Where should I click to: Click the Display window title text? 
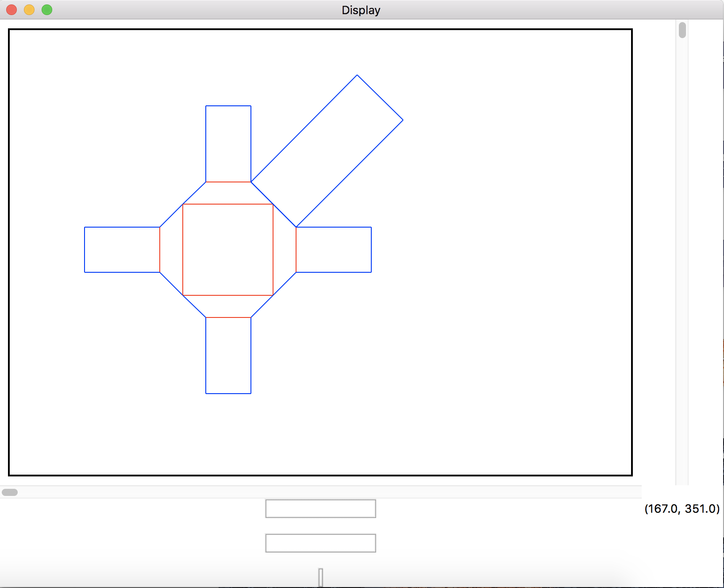361,10
